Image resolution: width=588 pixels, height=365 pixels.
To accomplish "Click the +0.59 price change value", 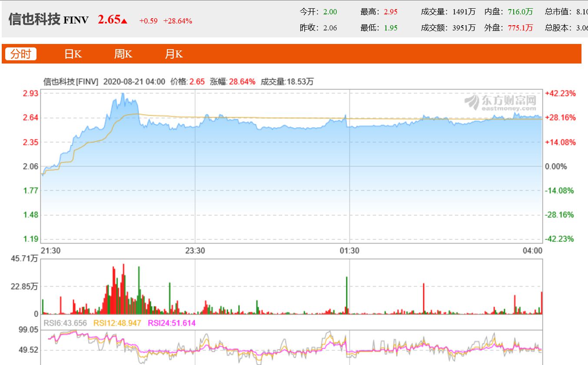I will 148,21.
